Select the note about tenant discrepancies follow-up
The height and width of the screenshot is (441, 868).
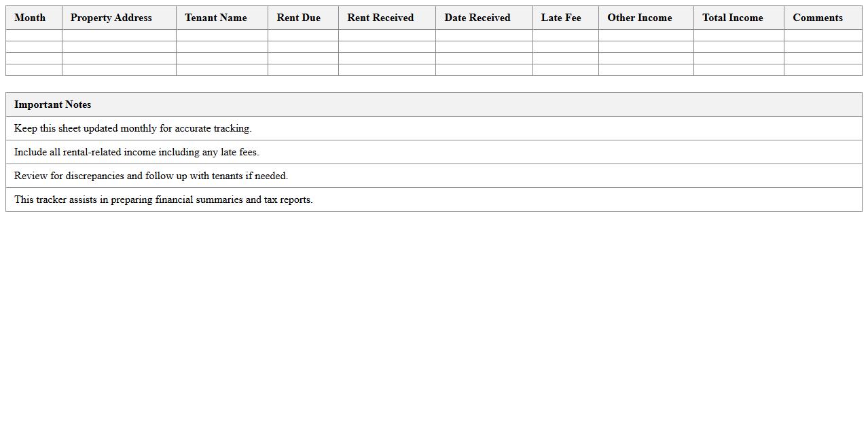152,176
